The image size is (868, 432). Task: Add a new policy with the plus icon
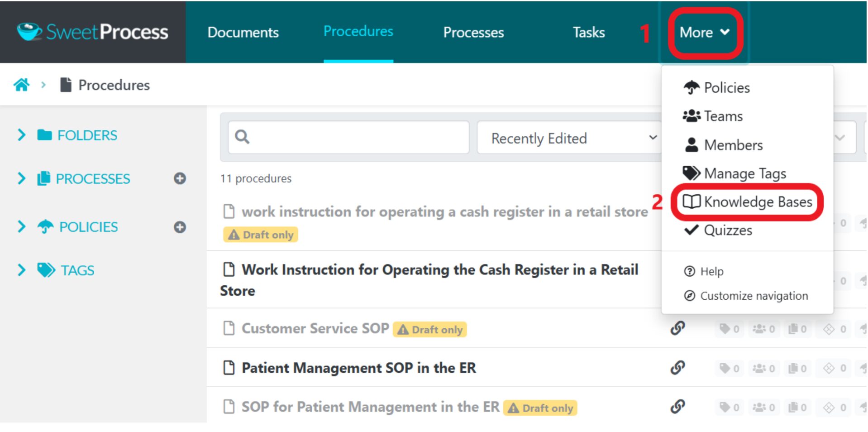pyautogui.click(x=180, y=227)
